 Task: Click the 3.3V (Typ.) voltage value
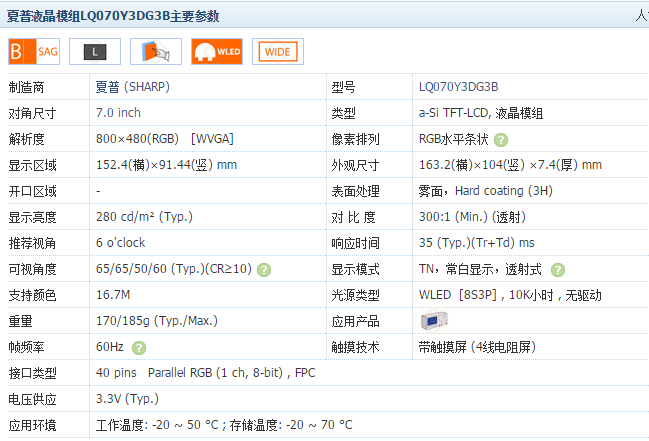127,399
